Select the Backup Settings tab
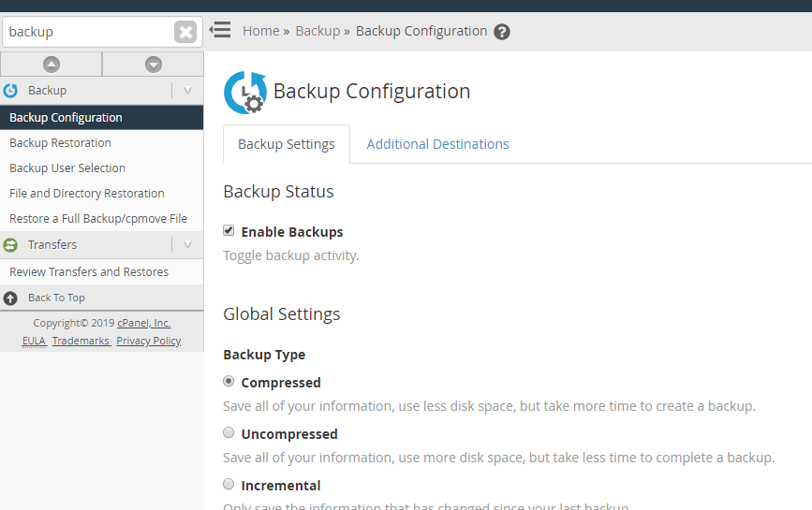812x510 pixels. (x=286, y=144)
